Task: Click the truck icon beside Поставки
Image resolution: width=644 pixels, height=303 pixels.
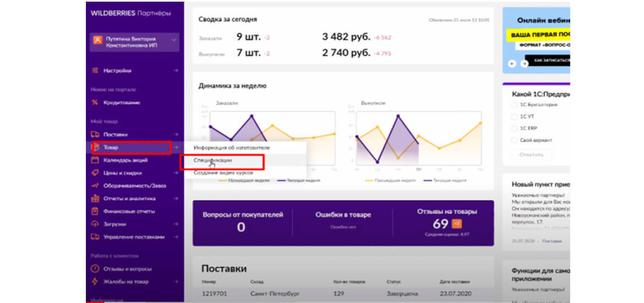Action: 95,134
